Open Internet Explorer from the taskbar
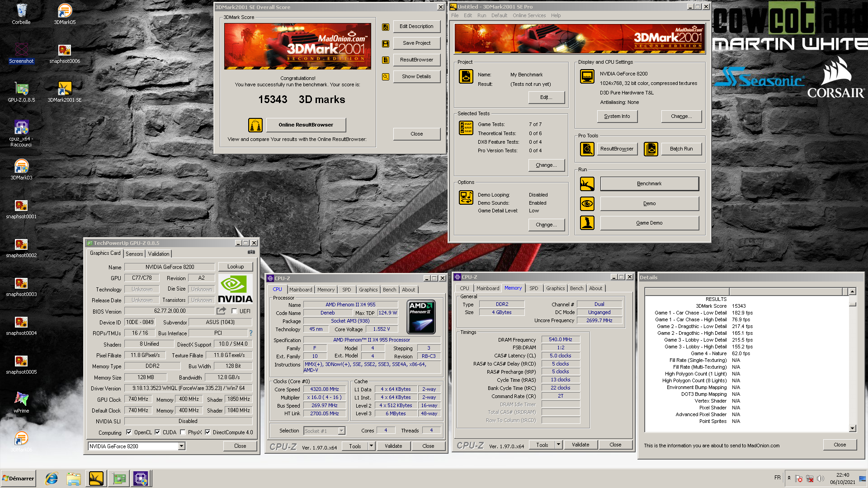 pos(52,479)
